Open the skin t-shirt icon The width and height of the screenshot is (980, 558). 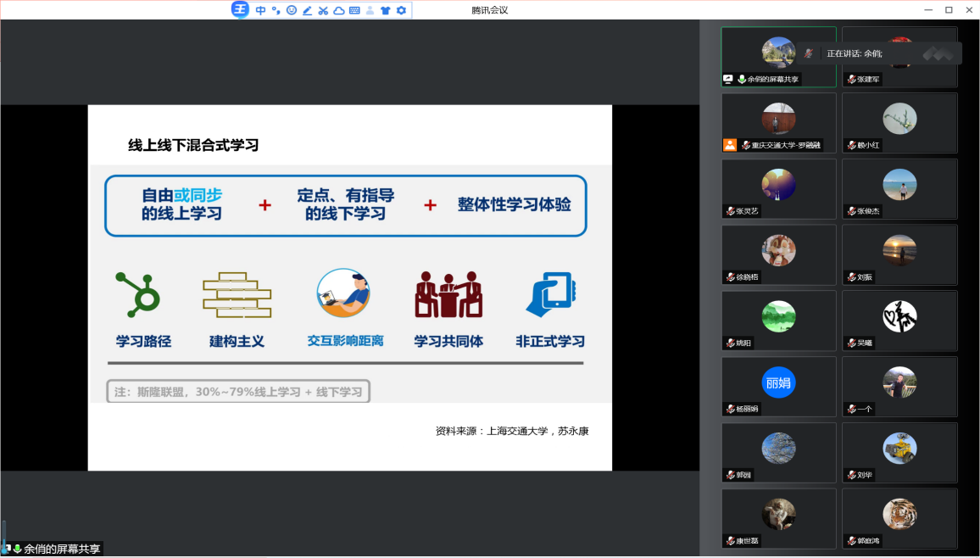[x=386, y=10]
